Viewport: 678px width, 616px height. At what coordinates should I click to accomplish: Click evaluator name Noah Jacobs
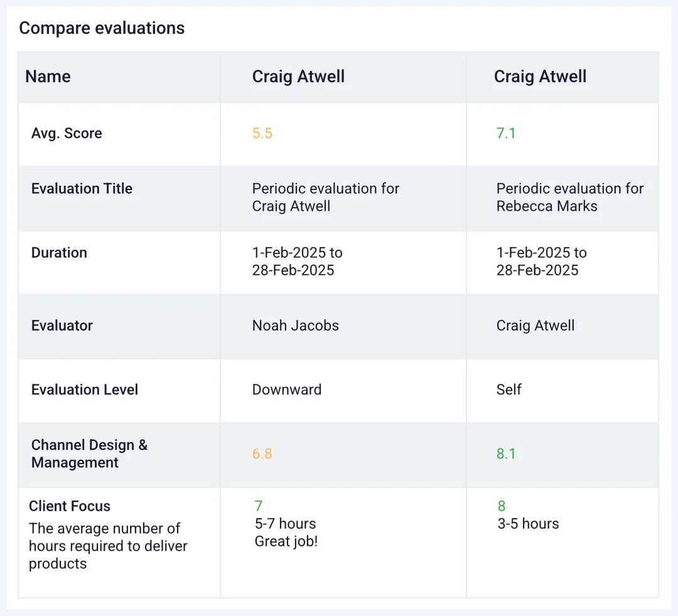click(295, 326)
